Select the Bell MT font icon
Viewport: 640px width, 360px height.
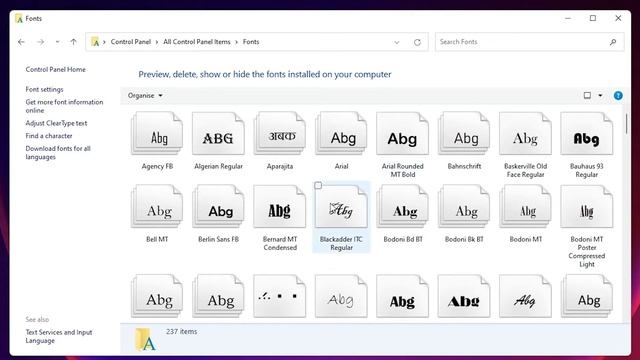click(157, 207)
